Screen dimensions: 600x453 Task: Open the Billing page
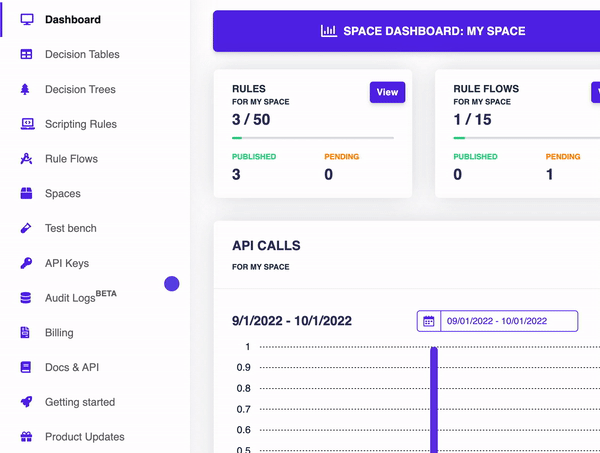[x=59, y=332]
